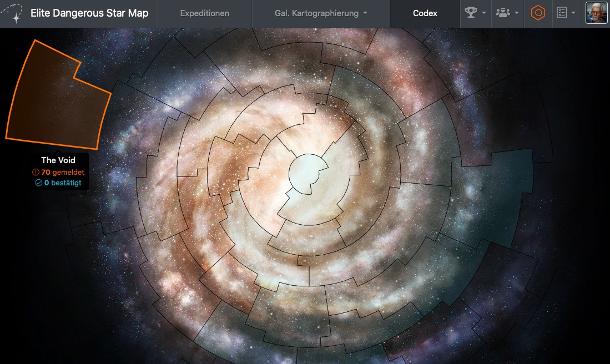Click the blue checkmark icon beside 0 bestätigt
This screenshot has width=610, height=364.
coord(38,183)
